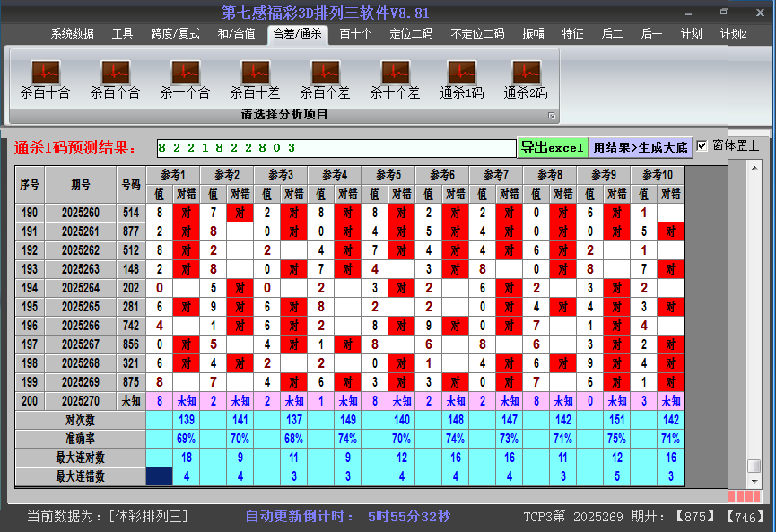Open the 定位二码 tab
The image size is (776, 532).
(x=411, y=34)
